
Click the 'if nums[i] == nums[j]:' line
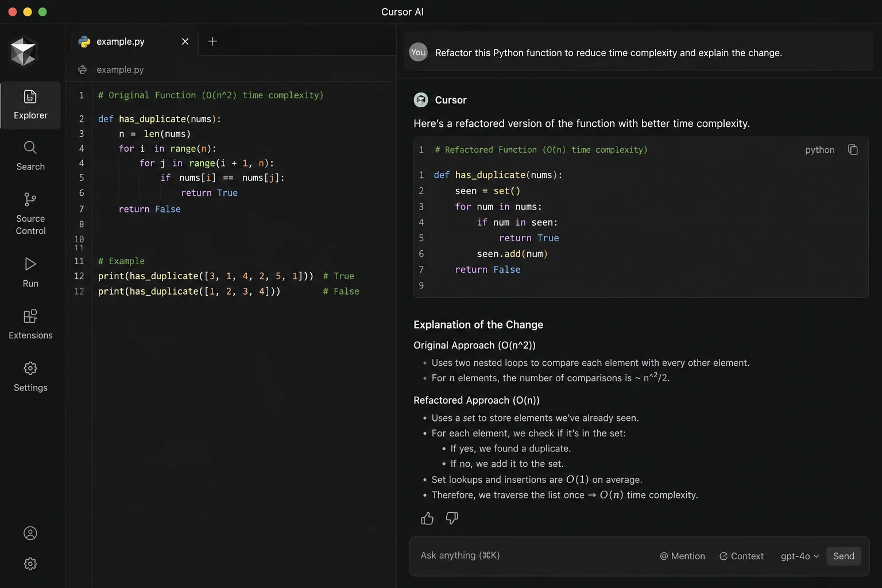(x=222, y=178)
